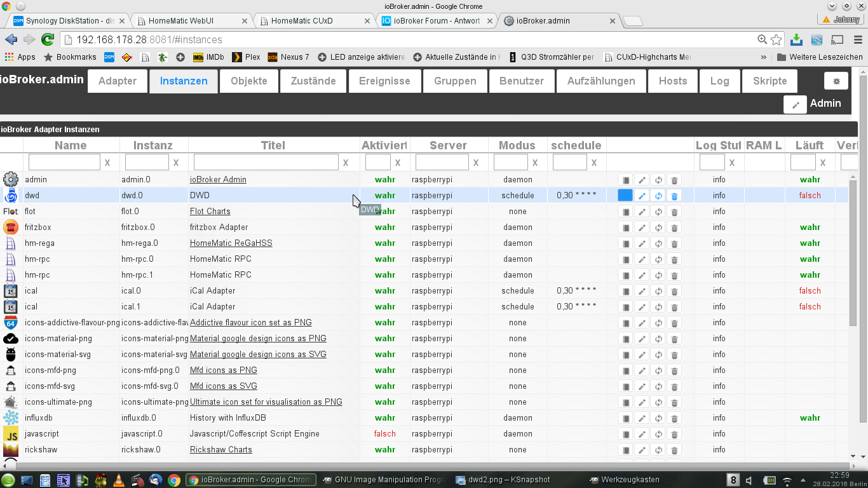Image resolution: width=868 pixels, height=488 pixels.
Task: Open Ultimate icon set for visualisation link
Action: pos(266,402)
